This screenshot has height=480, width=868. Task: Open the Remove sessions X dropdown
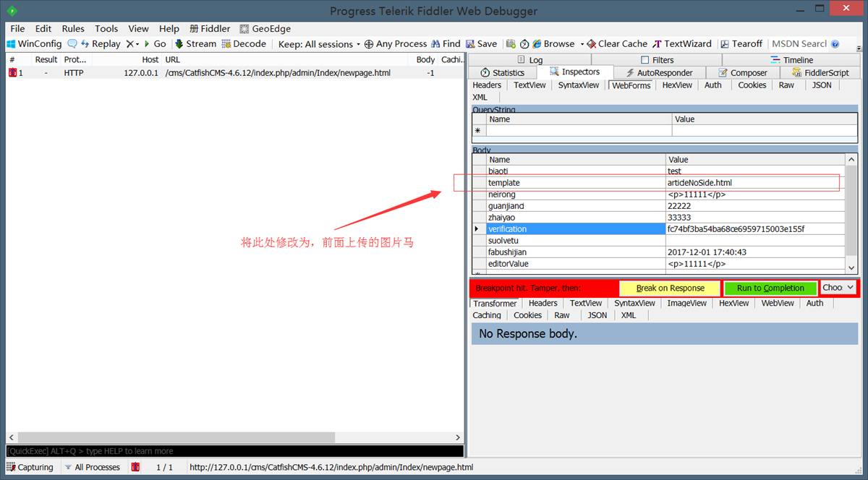click(132, 43)
